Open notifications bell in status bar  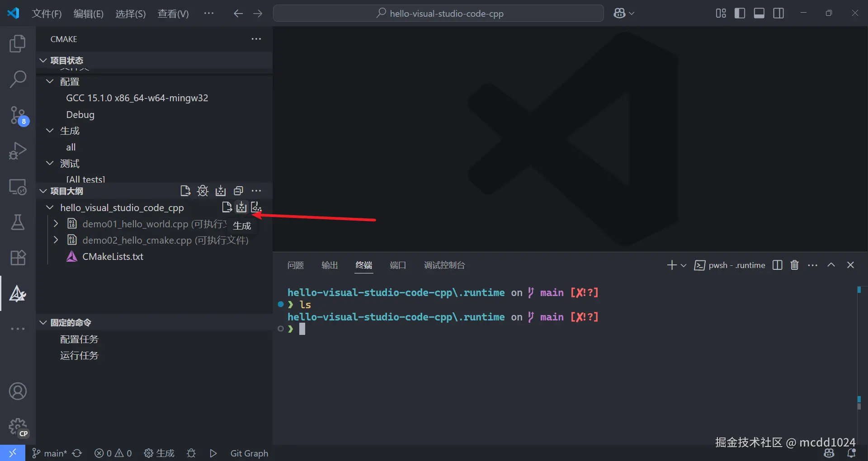click(851, 453)
